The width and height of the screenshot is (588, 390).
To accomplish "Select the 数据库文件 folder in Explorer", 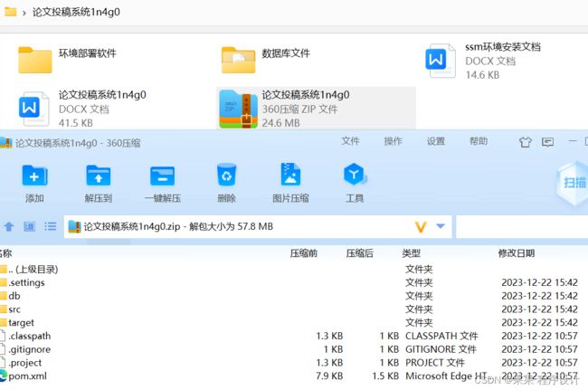I will pyautogui.click(x=266, y=60).
